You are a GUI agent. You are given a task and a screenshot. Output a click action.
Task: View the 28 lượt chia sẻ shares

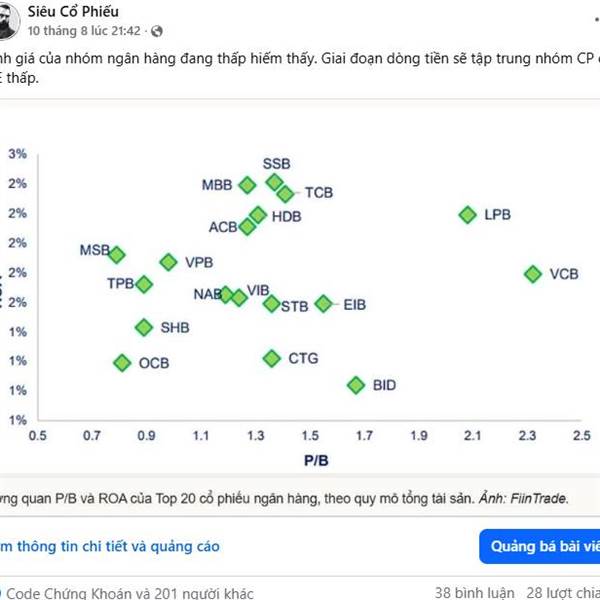(x=563, y=593)
